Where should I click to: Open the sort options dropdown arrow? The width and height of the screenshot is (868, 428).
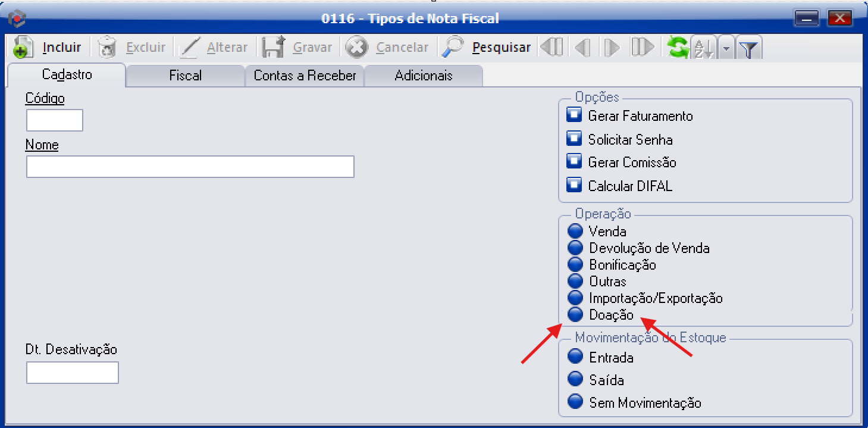[x=726, y=48]
